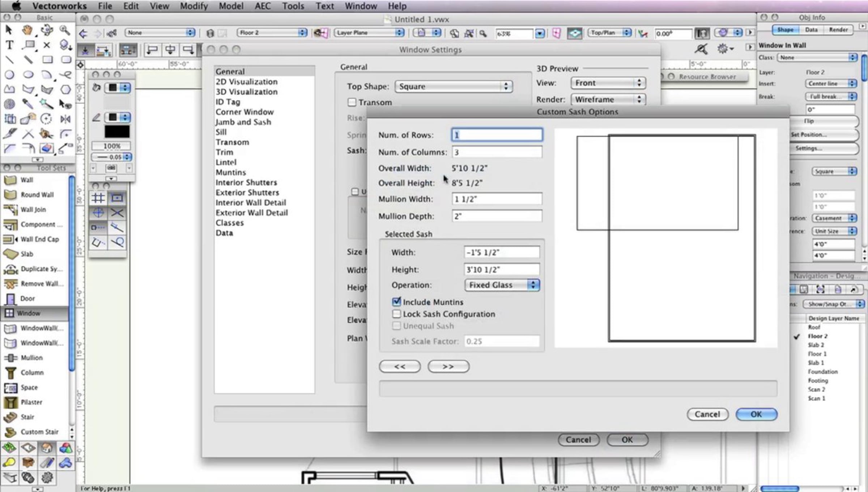Screen dimensions: 868x492
Task: Click the next sash >> button
Action: 448,366
